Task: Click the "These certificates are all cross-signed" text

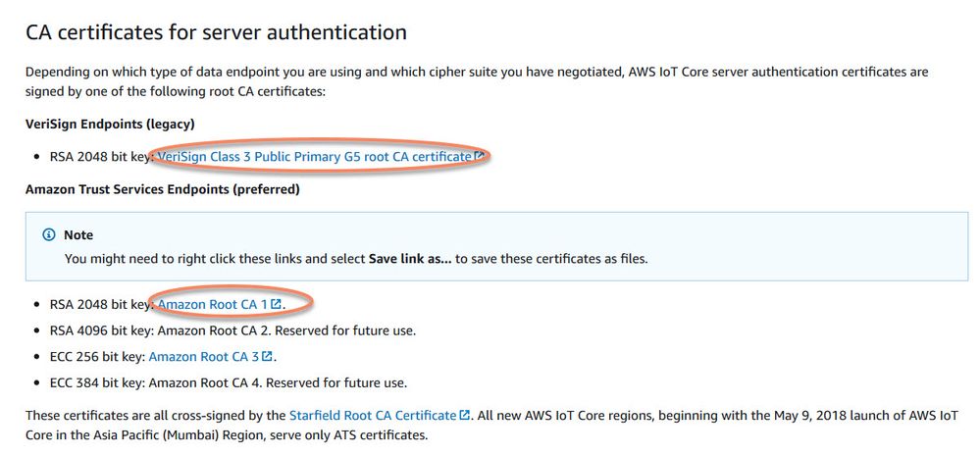Action: (x=147, y=416)
